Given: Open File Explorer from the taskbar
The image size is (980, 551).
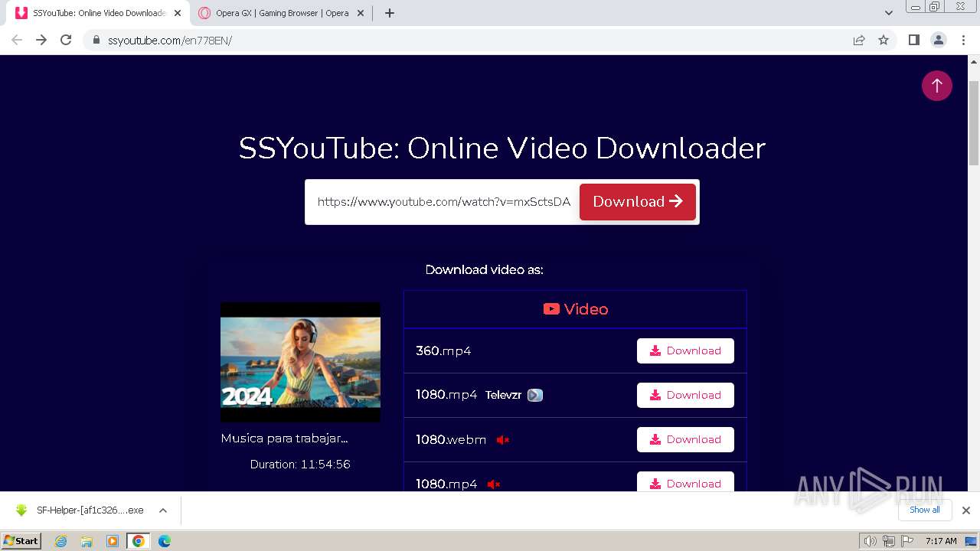Looking at the screenshot, I should coord(87,541).
